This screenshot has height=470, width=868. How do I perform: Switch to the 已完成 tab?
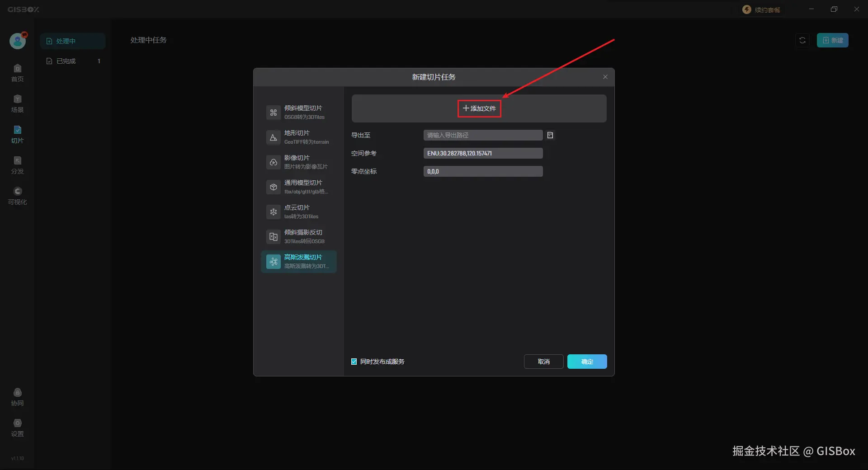[73, 61]
